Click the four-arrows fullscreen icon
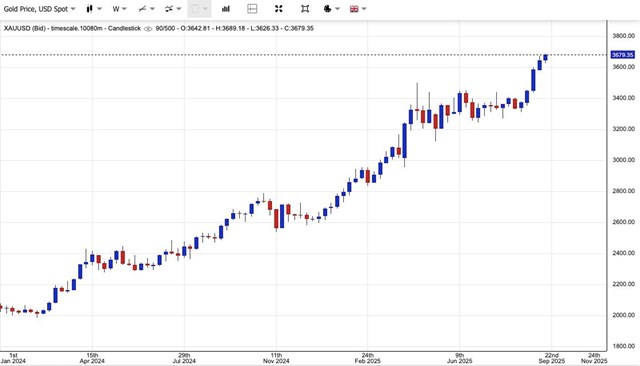 pyautogui.click(x=278, y=9)
